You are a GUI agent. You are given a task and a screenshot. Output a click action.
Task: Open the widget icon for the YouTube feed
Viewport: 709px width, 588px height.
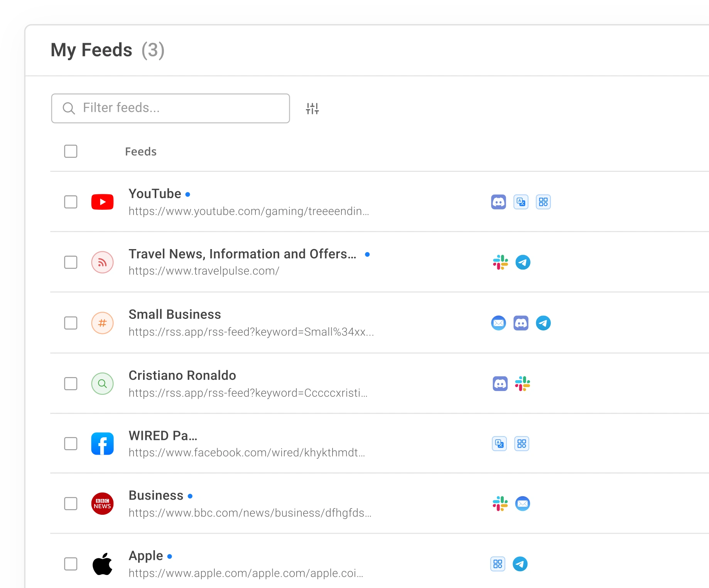[x=543, y=202]
